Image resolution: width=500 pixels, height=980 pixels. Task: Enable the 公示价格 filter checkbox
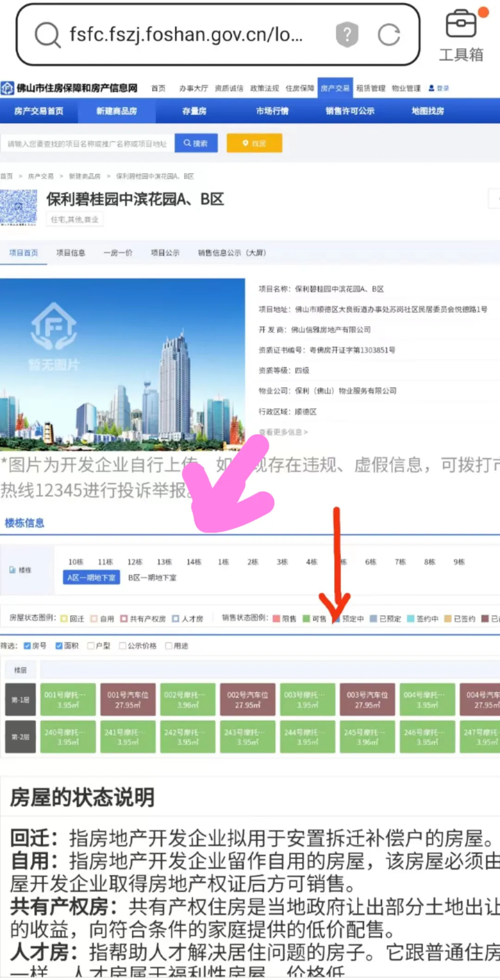click(x=123, y=646)
